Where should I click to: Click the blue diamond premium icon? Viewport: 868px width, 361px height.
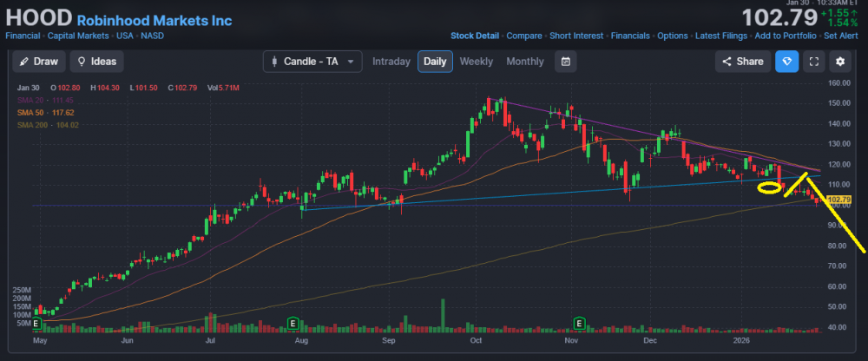[x=786, y=62]
